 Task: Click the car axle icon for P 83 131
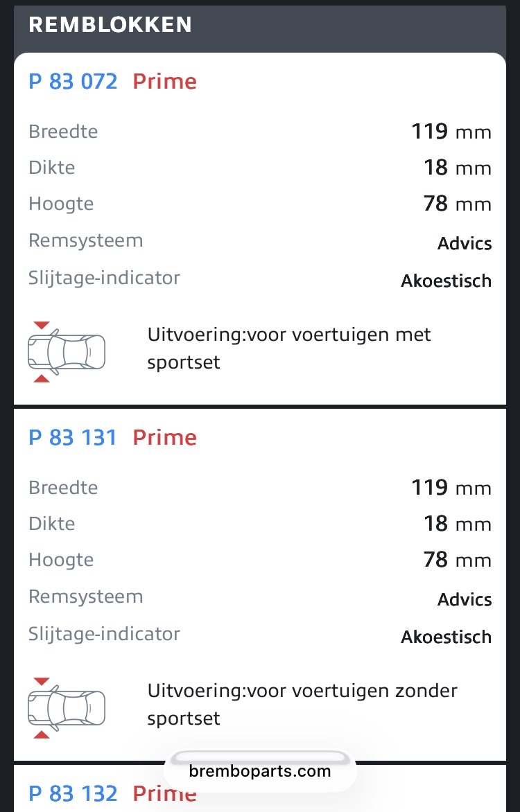coord(67,708)
